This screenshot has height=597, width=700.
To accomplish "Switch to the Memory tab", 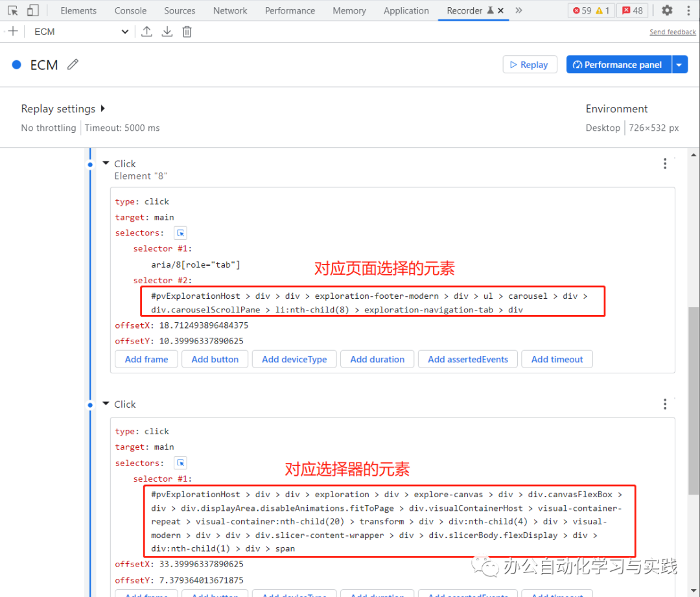I will click(349, 11).
